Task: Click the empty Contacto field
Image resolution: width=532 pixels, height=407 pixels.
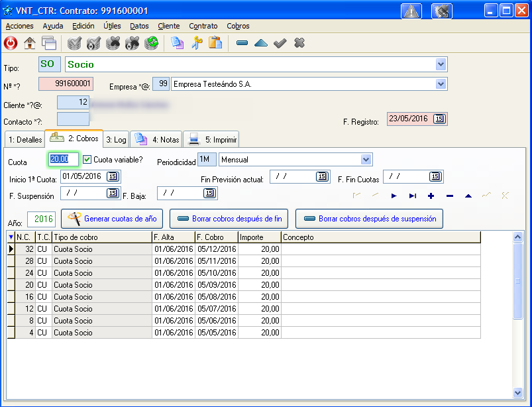Action: 74,119
